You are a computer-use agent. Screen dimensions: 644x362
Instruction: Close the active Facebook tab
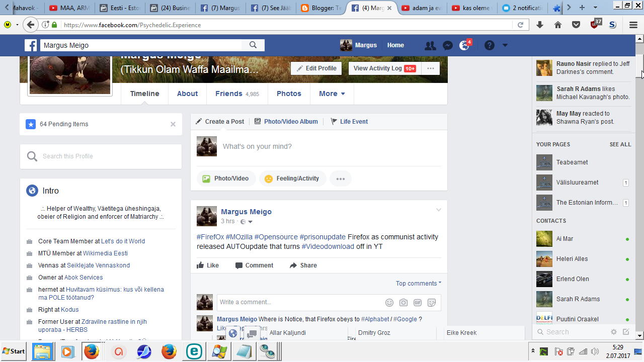pyautogui.click(x=389, y=8)
